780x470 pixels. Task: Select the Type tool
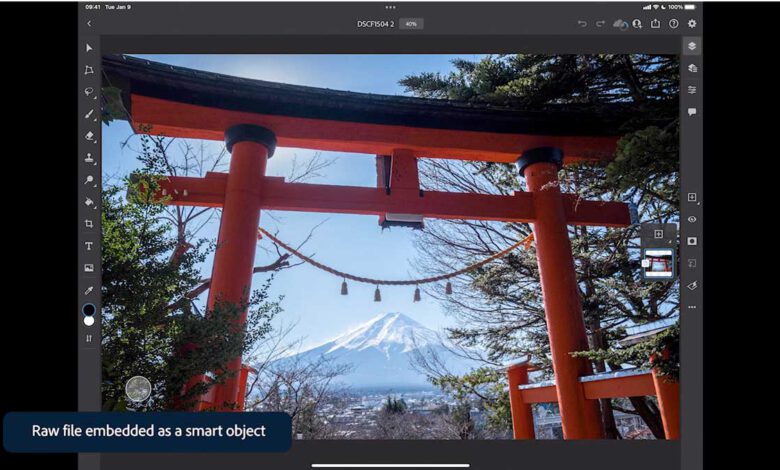pos(89,246)
